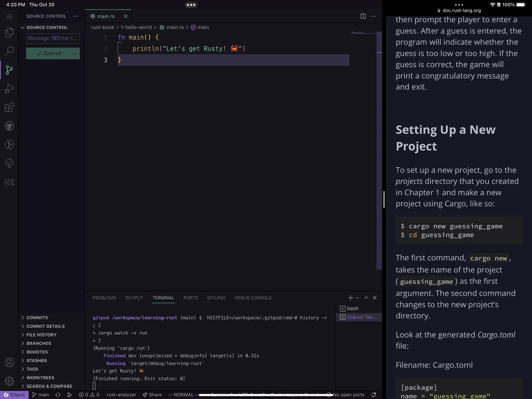This screenshot has width=532, height=399.
Task: Click the split view divider handle
Action: click(384, 199)
